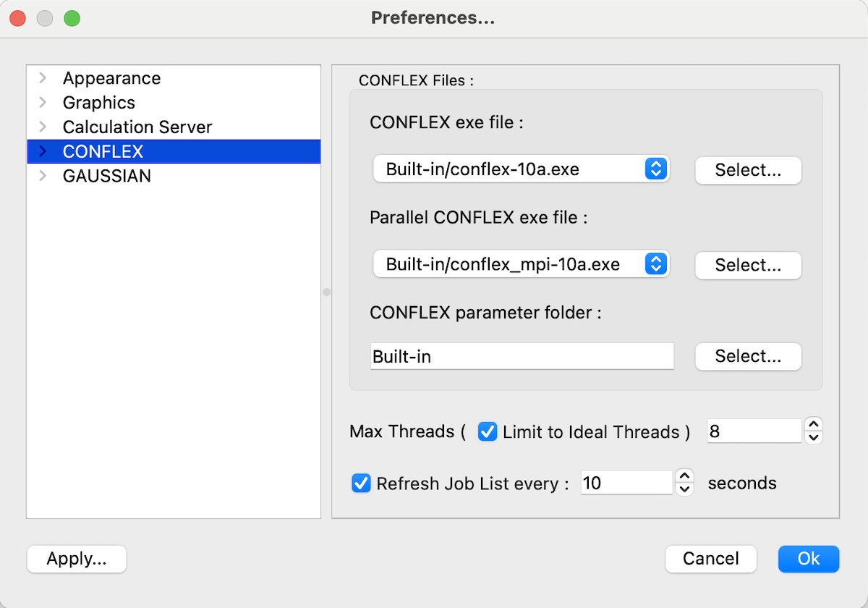
Task: Disable Limit to Ideal Threads
Action: pyautogui.click(x=488, y=431)
